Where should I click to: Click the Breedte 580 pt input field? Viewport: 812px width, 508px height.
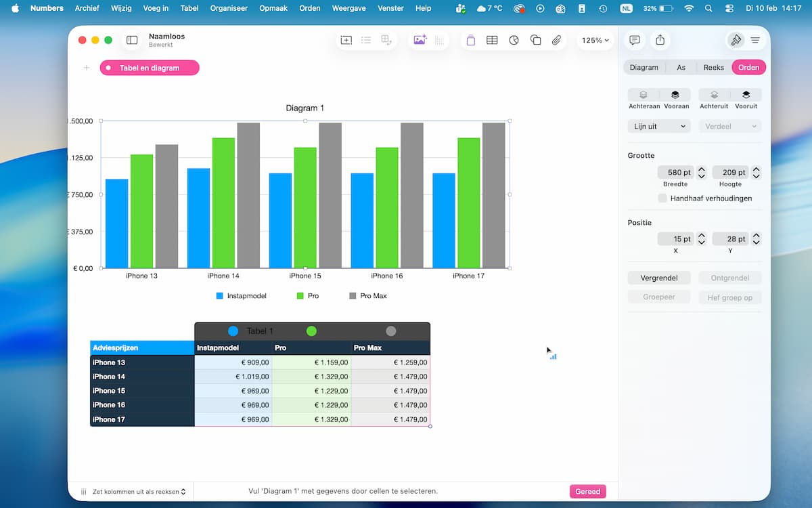tap(675, 173)
